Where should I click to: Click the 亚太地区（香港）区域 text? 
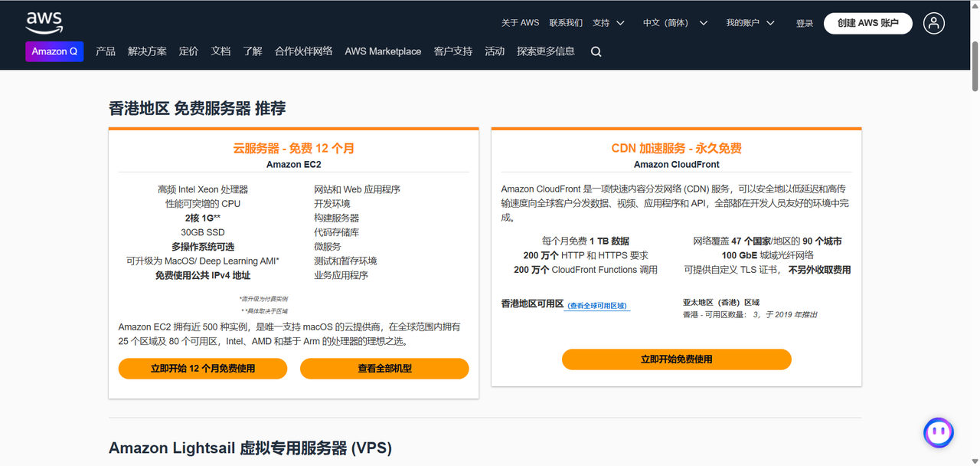pos(721,303)
